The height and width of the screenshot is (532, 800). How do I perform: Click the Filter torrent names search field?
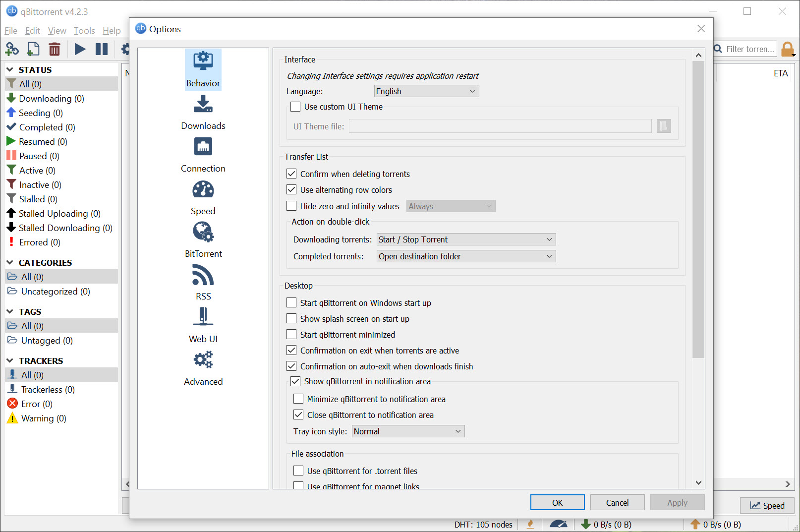coord(750,49)
